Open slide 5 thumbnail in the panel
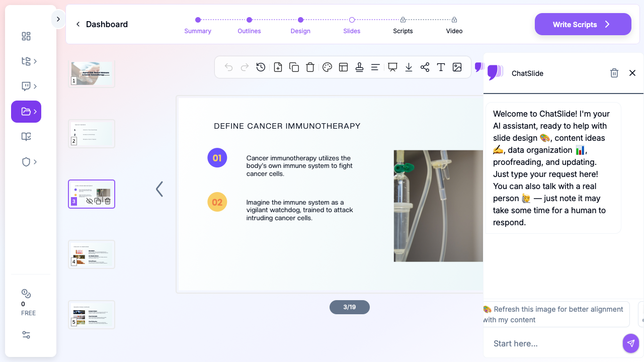This screenshot has width=644, height=362. [x=91, y=314]
